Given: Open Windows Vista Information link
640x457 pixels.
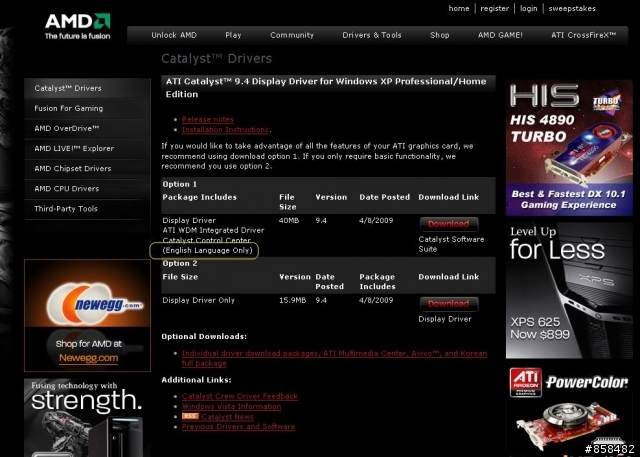Looking at the screenshot, I should click(231, 406).
